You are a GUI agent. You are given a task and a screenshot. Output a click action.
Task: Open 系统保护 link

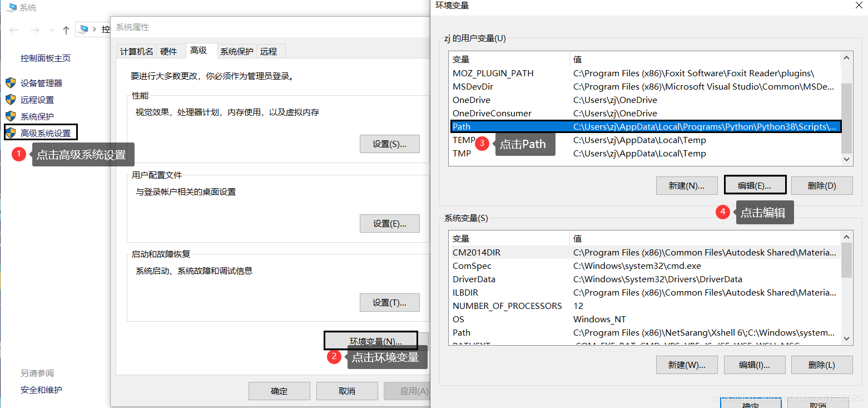pos(37,116)
